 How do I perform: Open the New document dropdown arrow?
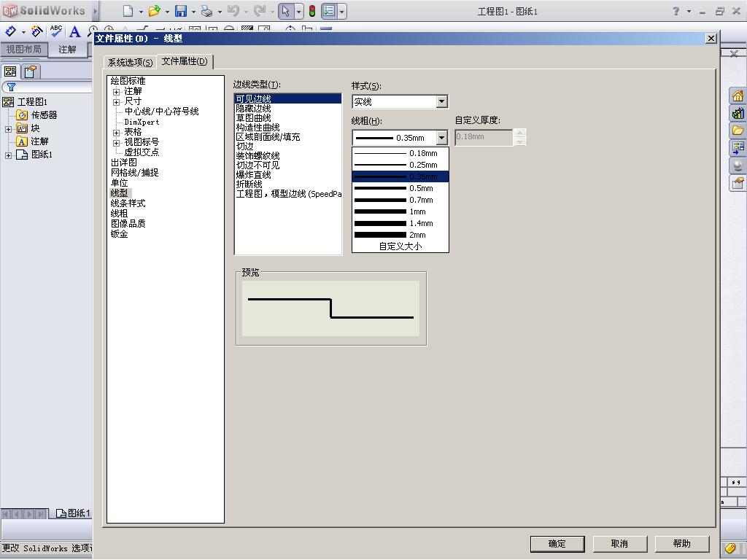click(141, 11)
